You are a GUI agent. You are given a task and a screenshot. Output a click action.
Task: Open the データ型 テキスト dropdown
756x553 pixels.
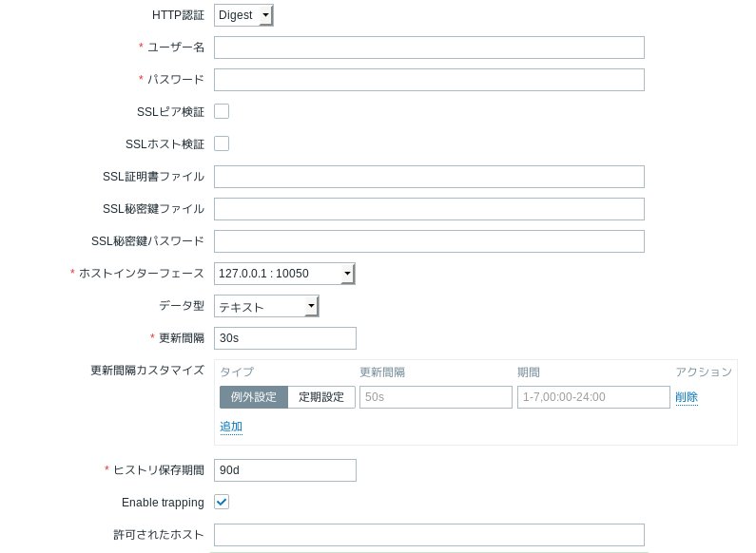click(266, 306)
